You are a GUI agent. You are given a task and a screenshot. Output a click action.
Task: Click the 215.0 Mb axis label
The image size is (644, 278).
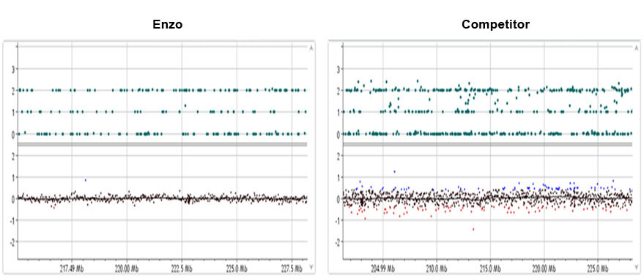(x=490, y=269)
